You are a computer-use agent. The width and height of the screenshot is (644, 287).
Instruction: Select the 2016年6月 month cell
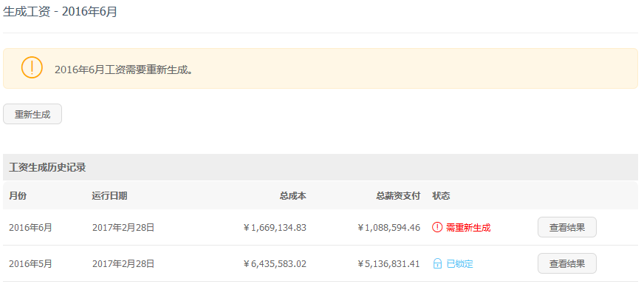[x=30, y=227]
